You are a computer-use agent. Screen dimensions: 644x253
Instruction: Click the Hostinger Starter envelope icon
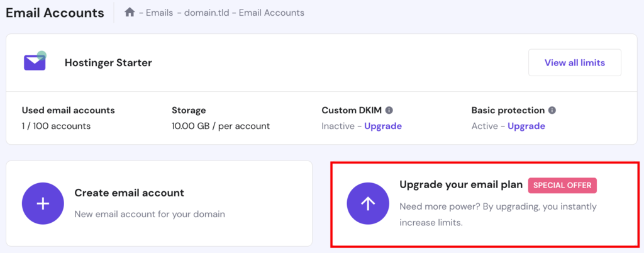pyautogui.click(x=35, y=62)
